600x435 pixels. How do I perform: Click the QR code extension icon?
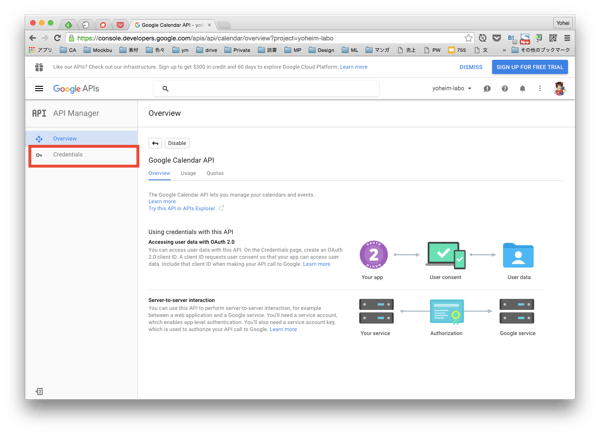[553, 38]
